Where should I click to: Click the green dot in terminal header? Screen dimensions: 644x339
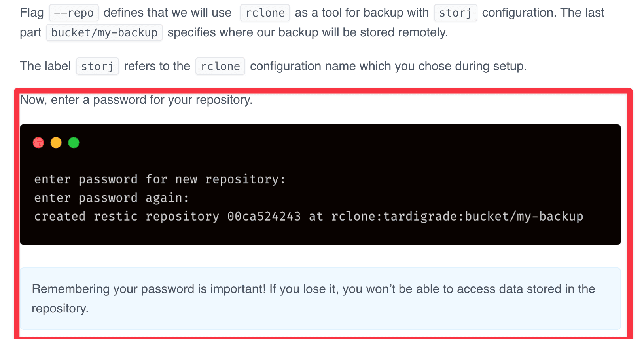pos(74,143)
